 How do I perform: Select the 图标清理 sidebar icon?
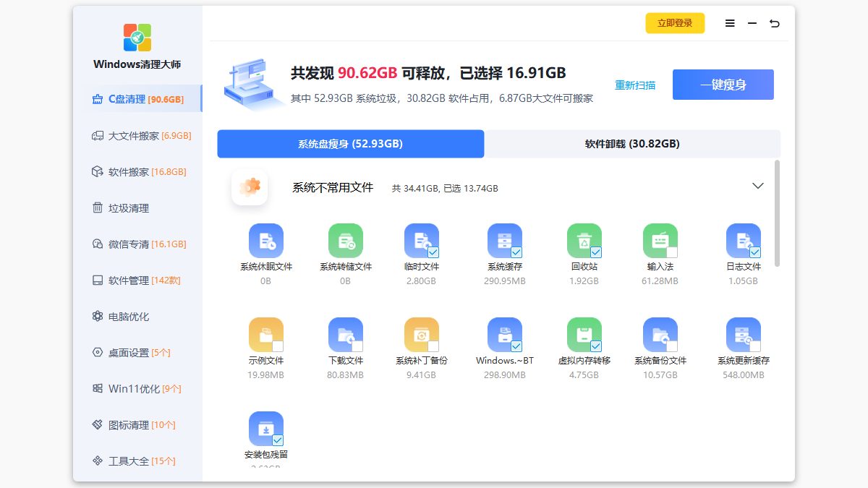tap(98, 425)
